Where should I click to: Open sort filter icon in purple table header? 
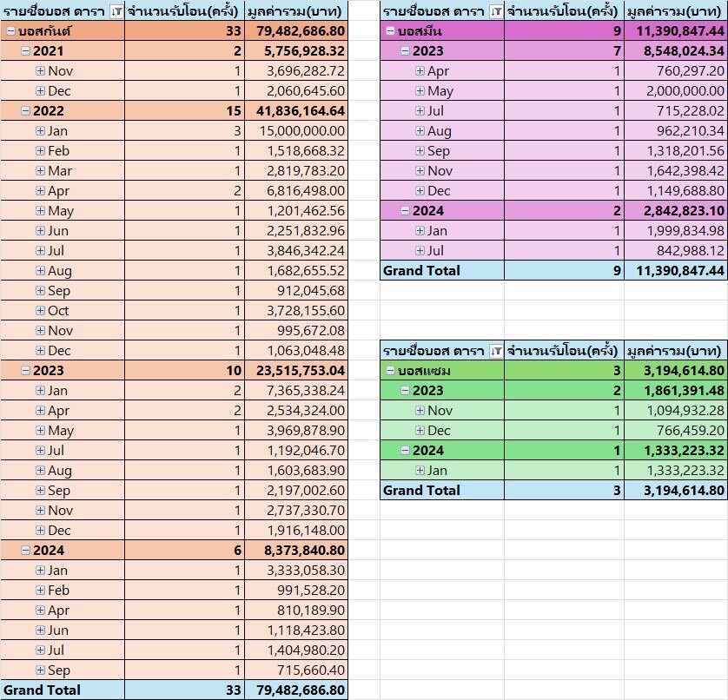[497, 11]
